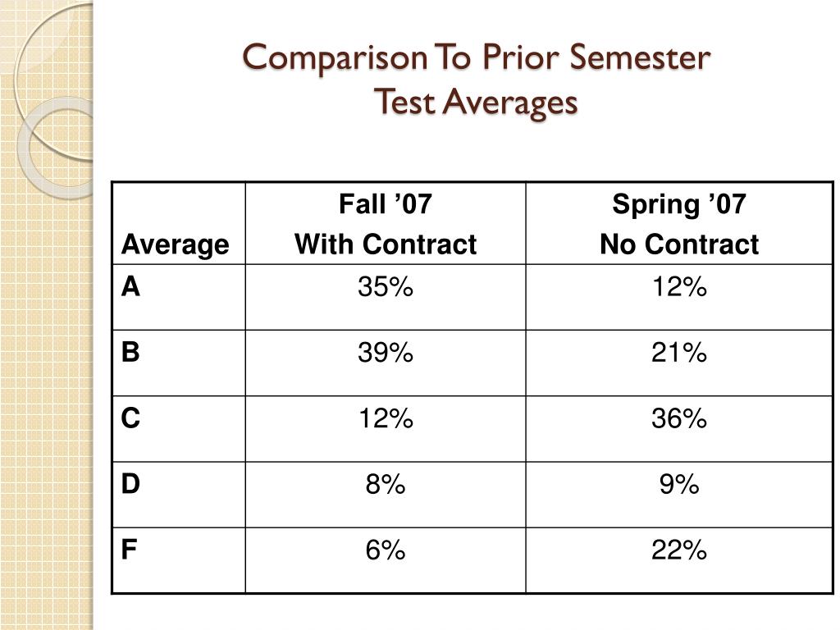Click the 'Average' column header cell

pyautogui.click(x=179, y=223)
